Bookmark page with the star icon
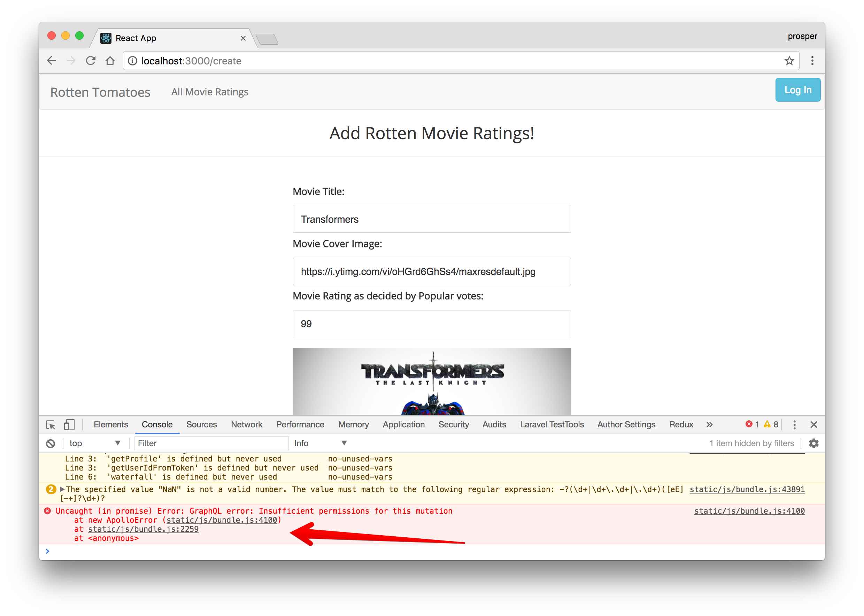Viewport: 864px width, 616px height. click(x=789, y=61)
